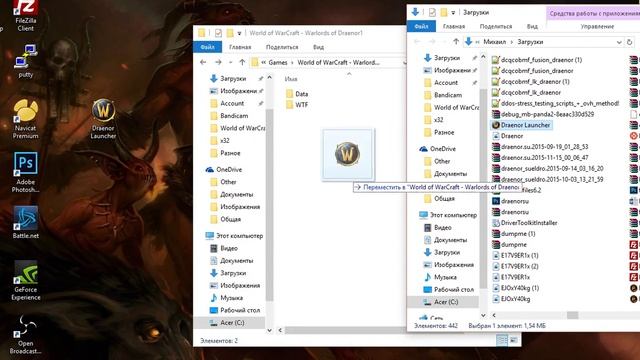Select file E17V9ER1x (2) in Загрузки list
Image resolution: width=640 pixels, height=360 pixels.
[x=515, y=266]
